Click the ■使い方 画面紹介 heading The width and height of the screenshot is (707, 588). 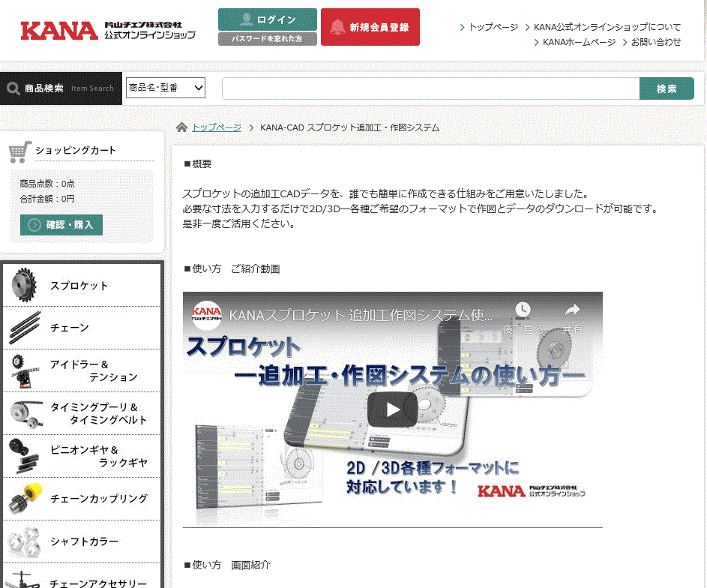point(227,565)
